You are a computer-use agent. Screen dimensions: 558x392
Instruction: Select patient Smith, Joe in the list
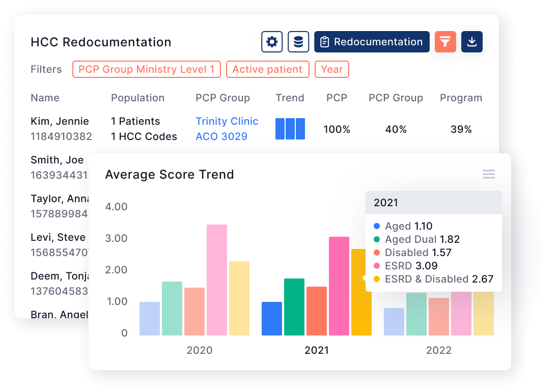[58, 160]
